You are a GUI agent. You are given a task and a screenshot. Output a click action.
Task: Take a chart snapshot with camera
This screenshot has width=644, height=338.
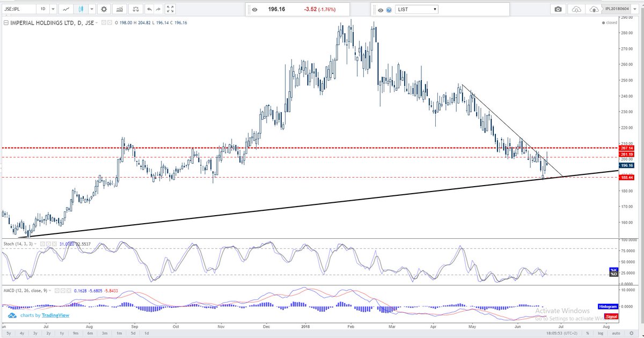(x=559, y=10)
